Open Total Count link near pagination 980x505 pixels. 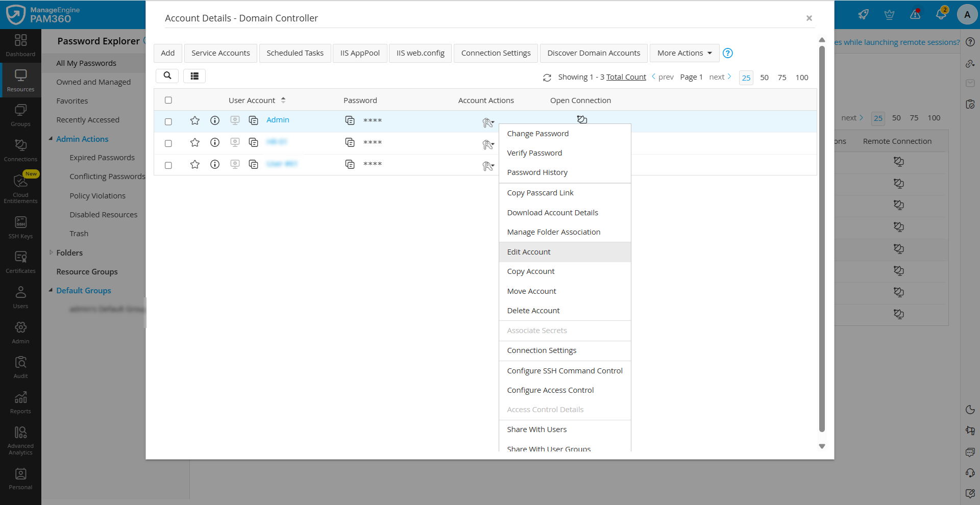[626, 77]
